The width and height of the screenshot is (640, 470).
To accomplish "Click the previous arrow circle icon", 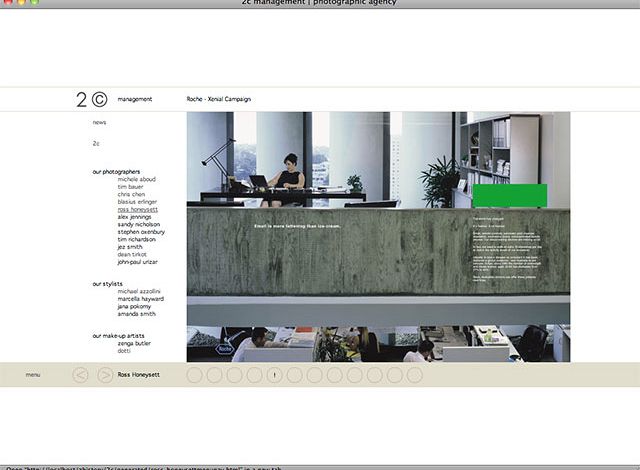I will point(81,375).
